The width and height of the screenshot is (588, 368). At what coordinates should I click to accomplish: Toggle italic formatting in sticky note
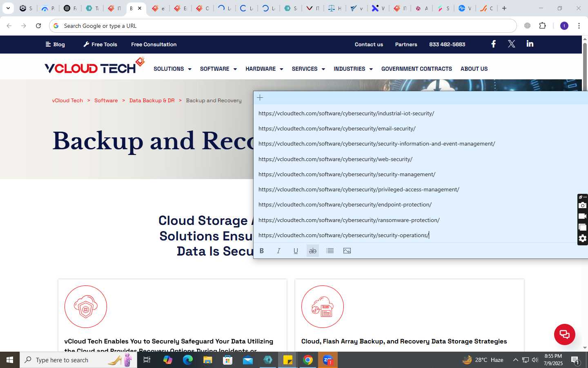[278, 251]
